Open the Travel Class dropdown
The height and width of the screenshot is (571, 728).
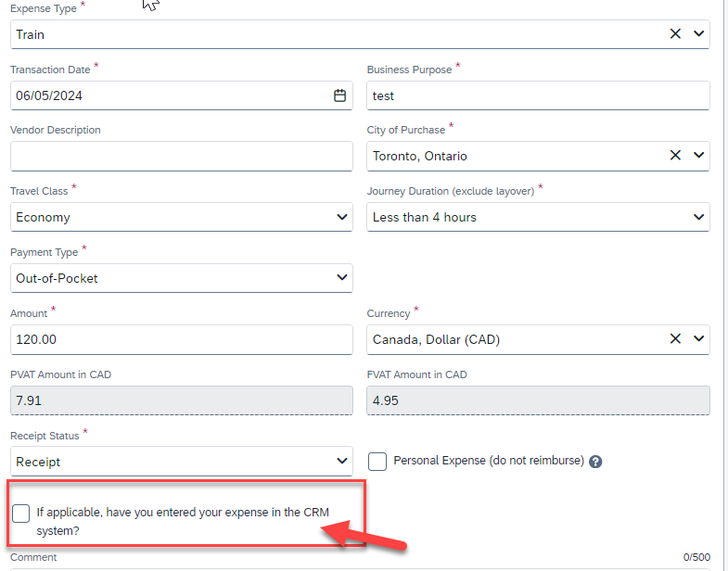(181, 217)
